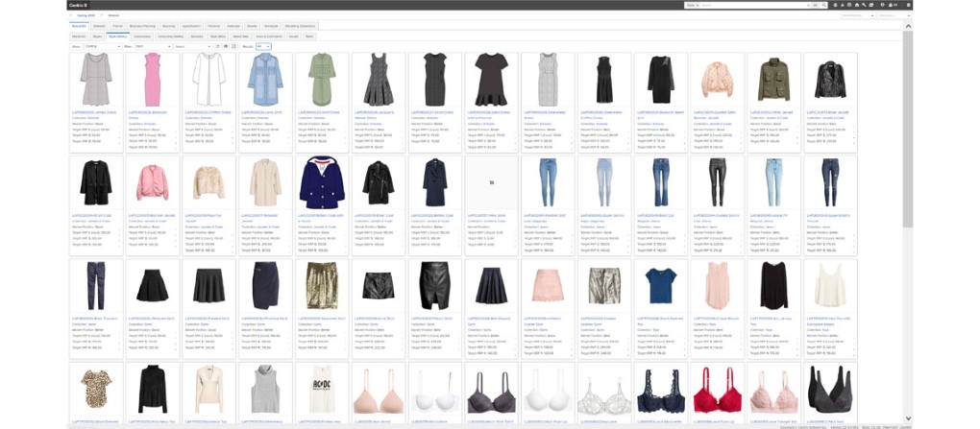Click the scrollbar down arrow at right
The width and height of the screenshot is (980, 429).
(908, 418)
